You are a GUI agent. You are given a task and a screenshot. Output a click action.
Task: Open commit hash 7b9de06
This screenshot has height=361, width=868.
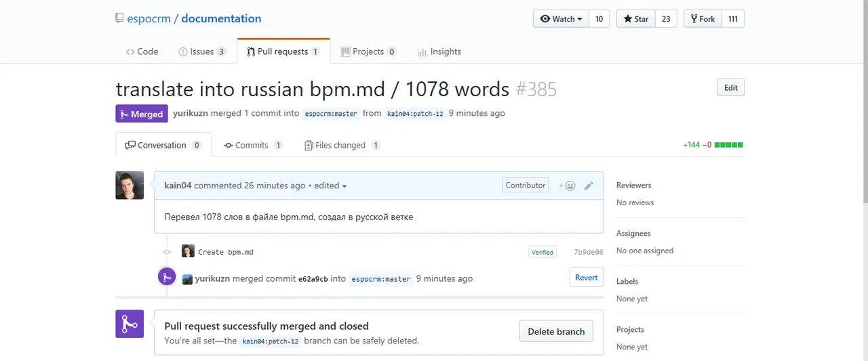coord(589,252)
